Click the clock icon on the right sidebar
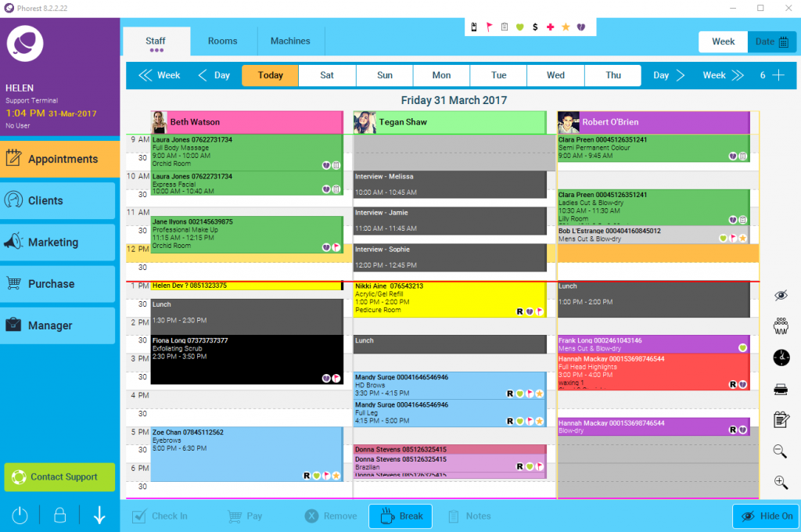This screenshot has height=532, width=801. 781,358
